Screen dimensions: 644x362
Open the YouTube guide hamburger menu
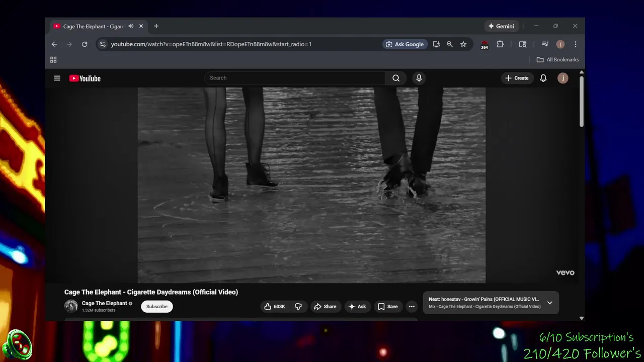[57, 78]
